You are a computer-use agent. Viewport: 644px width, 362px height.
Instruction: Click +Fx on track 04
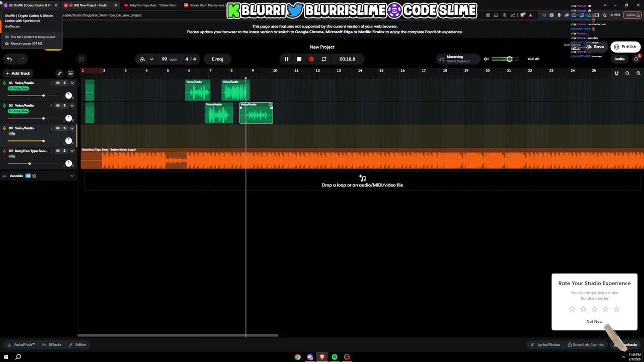pyautogui.click(x=12, y=156)
